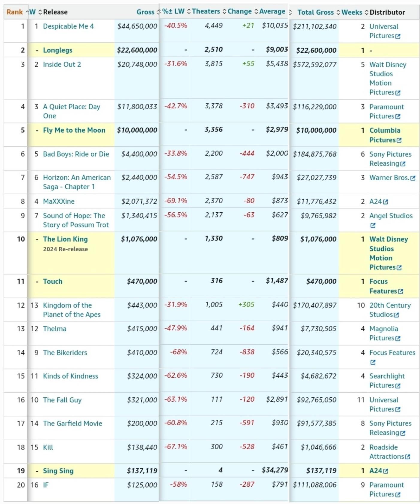
Task: Open the Inside Out 2 release page
Action: pos(62,64)
